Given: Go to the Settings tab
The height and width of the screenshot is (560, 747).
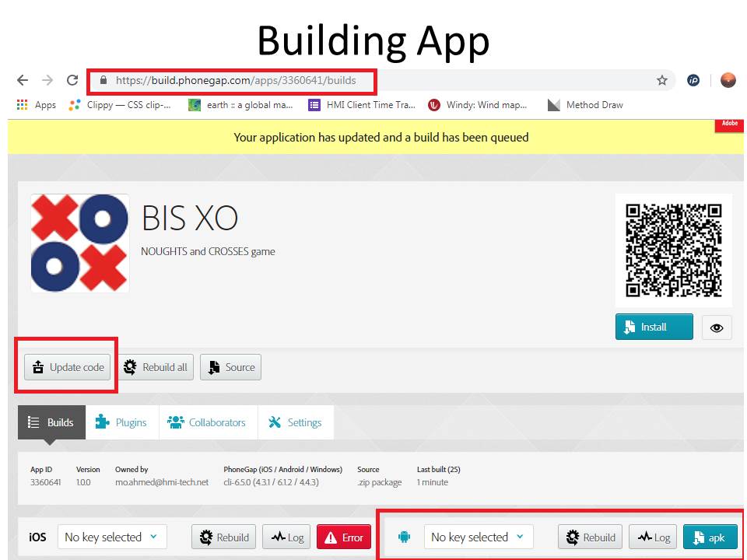Looking at the screenshot, I should point(295,422).
